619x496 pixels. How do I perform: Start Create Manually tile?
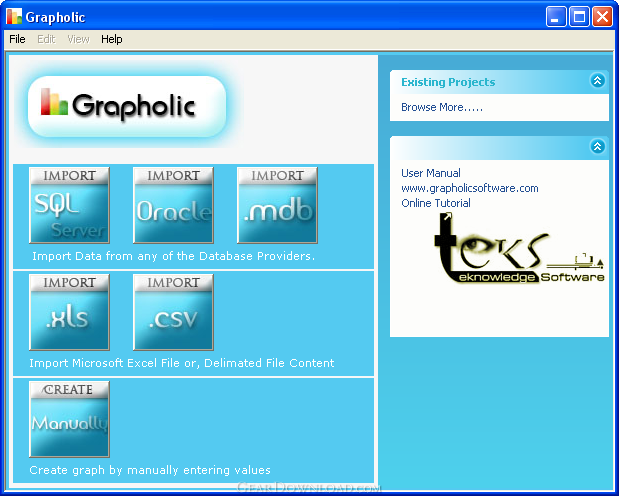(69, 419)
